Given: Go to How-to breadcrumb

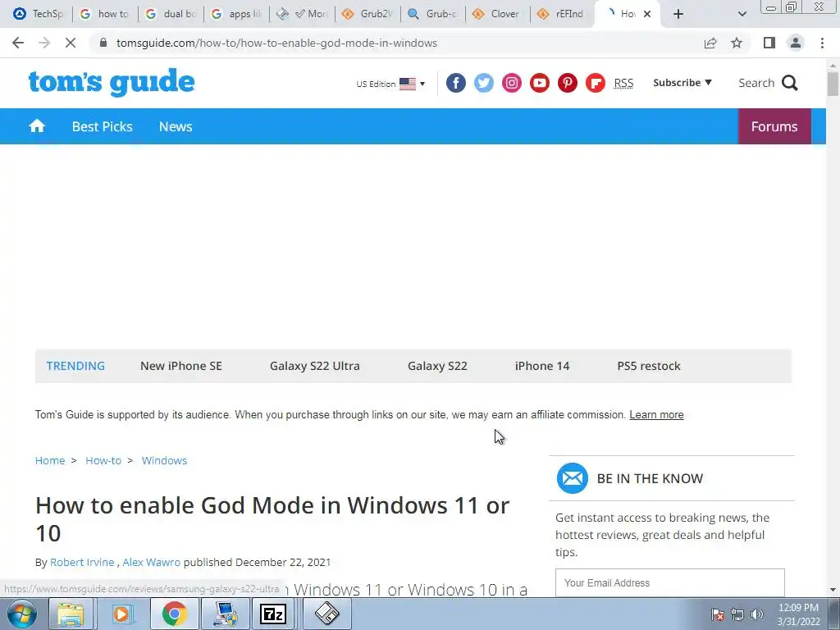Looking at the screenshot, I should (x=103, y=461).
